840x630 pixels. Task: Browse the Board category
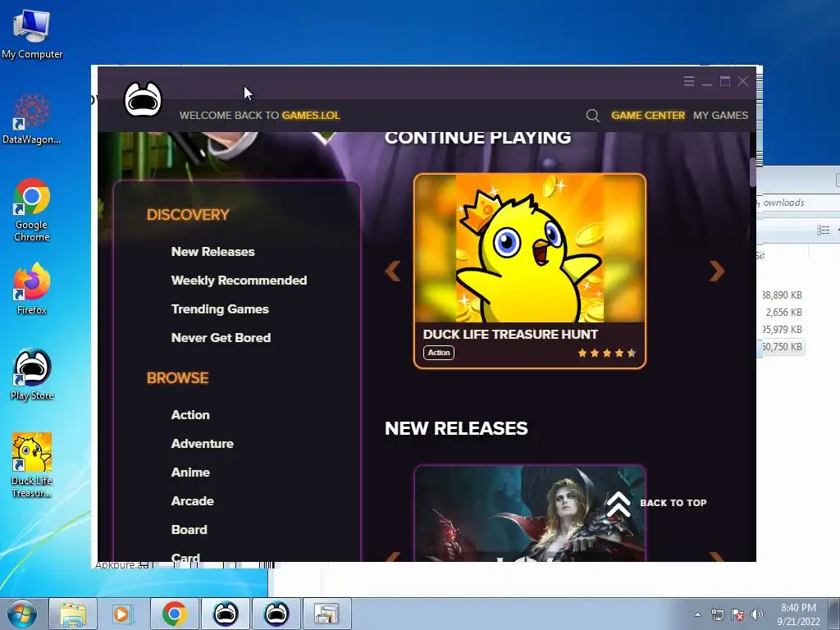[189, 530]
